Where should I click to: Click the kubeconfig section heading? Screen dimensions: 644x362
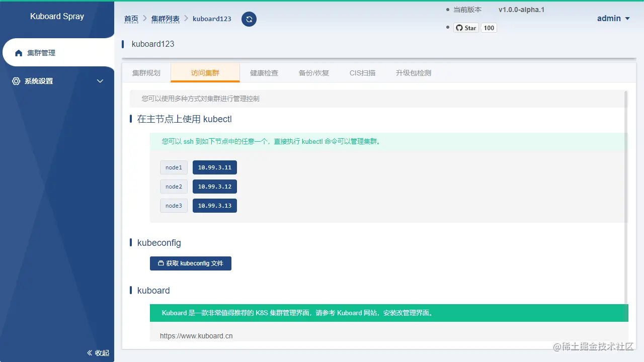click(159, 243)
